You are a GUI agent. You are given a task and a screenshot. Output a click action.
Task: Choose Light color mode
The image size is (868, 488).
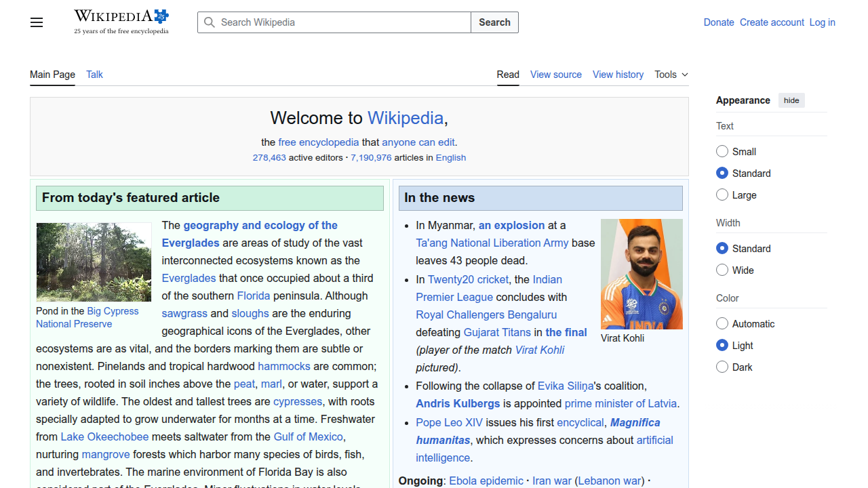click(722, 345)
